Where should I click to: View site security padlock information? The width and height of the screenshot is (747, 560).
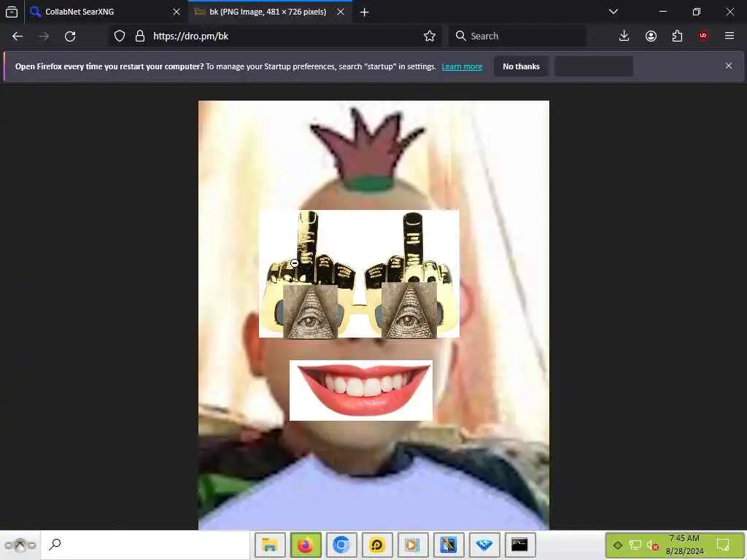[x=139, y=36]
